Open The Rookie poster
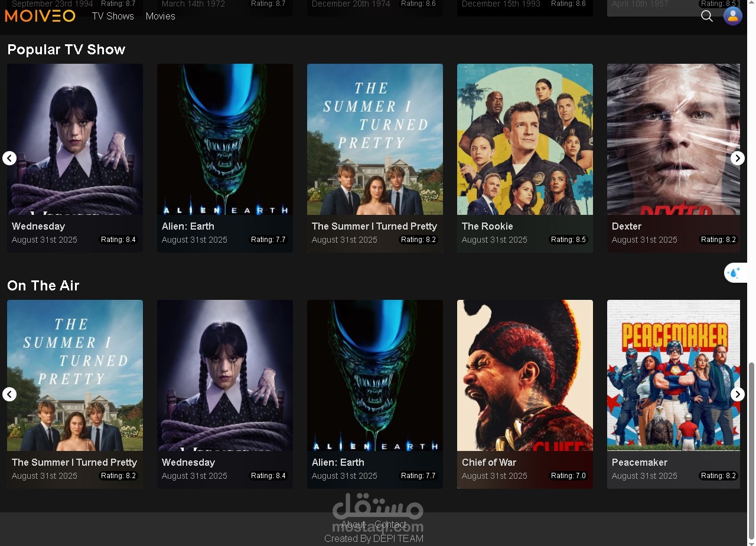The width and height of the screenshot is (756, 546). point(525,139)
